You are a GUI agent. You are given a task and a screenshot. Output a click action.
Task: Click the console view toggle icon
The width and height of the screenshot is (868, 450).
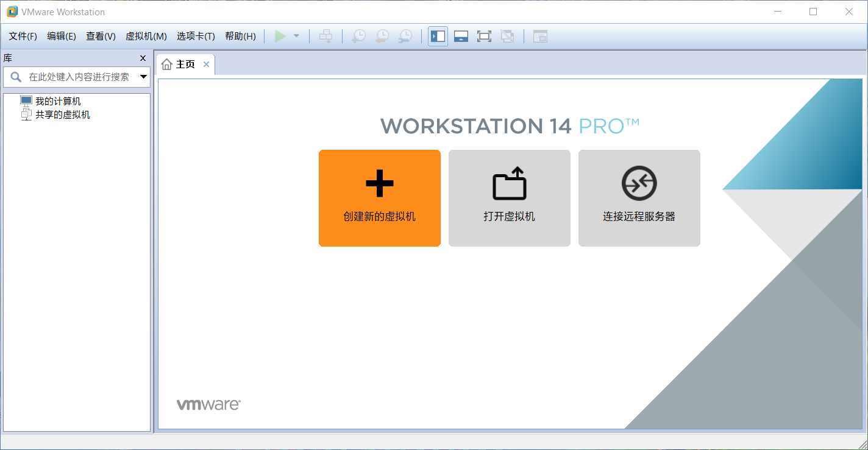539,36
